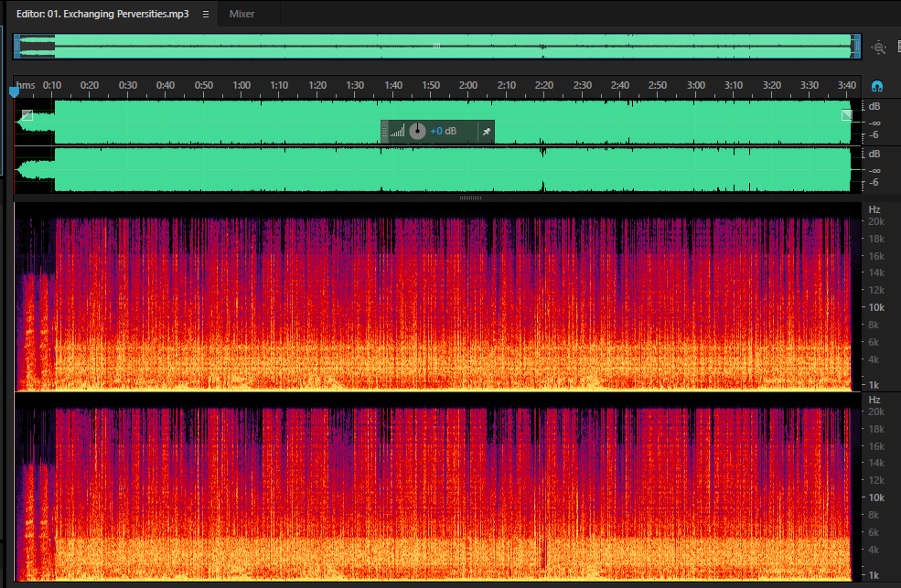Pin the volume HUD overlay

tap(486, 132)
